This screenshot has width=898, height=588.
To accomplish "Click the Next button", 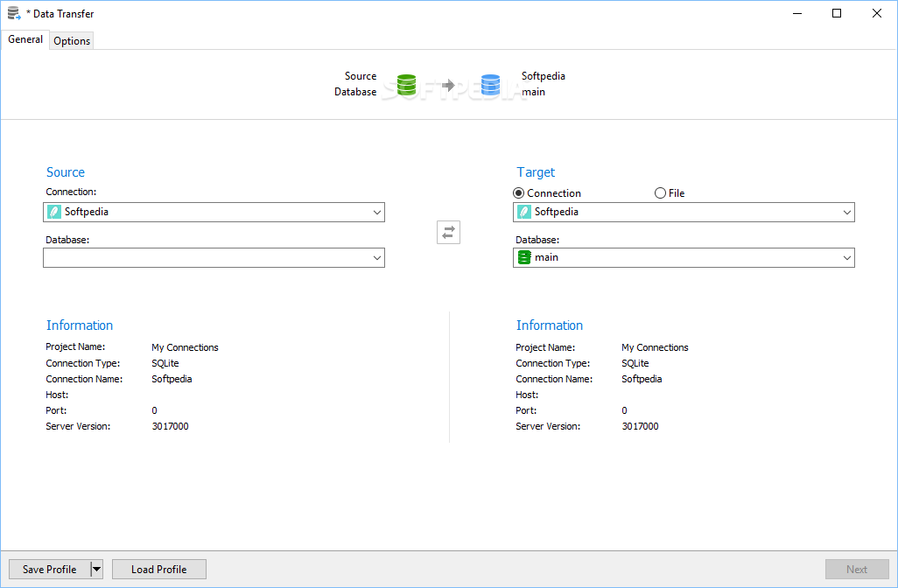I will click(x=857, y=570).
